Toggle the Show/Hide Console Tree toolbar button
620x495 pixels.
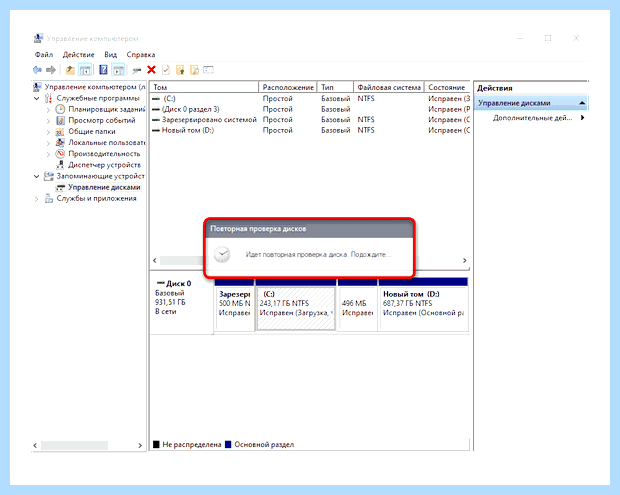pos(85,70)
